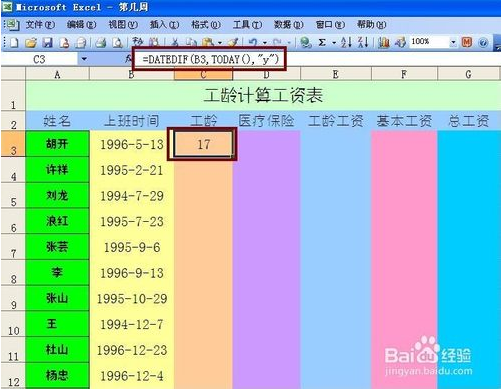Select column A header
The width and height of the screenshot is (501, 389).
(x=58, y=74)
